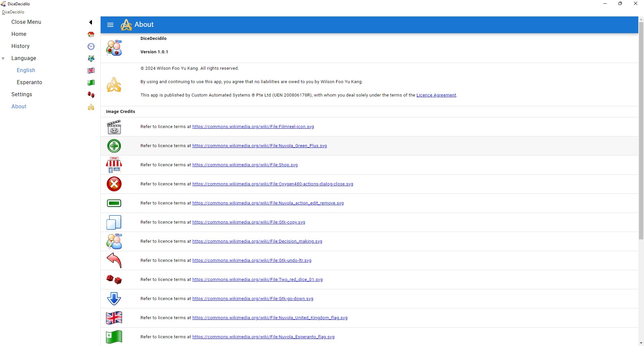This screenshot has width=644, height=346.
Task: Click the Language globe icon in the sidebar
Action: tap(91, 58)
